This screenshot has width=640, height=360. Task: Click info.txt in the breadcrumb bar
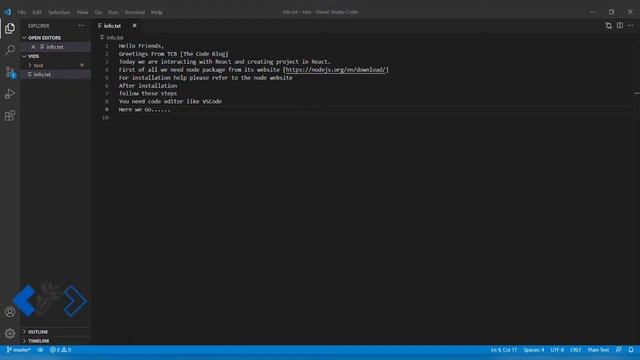[x=114, y=38]
